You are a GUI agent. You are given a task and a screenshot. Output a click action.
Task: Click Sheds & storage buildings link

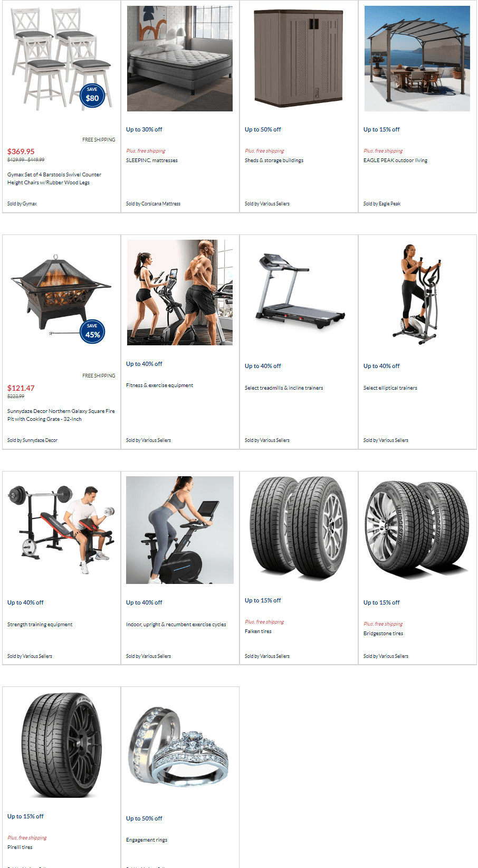274,161
